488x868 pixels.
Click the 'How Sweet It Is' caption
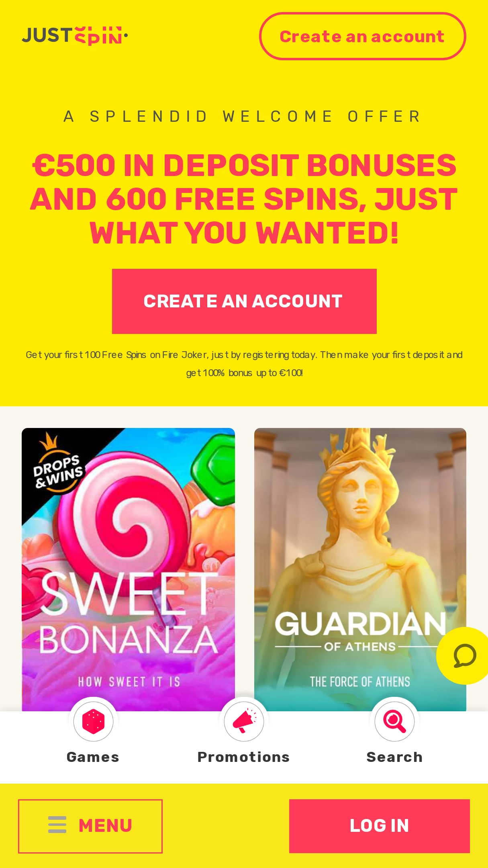pyautogui.click(x=129, y=682)
